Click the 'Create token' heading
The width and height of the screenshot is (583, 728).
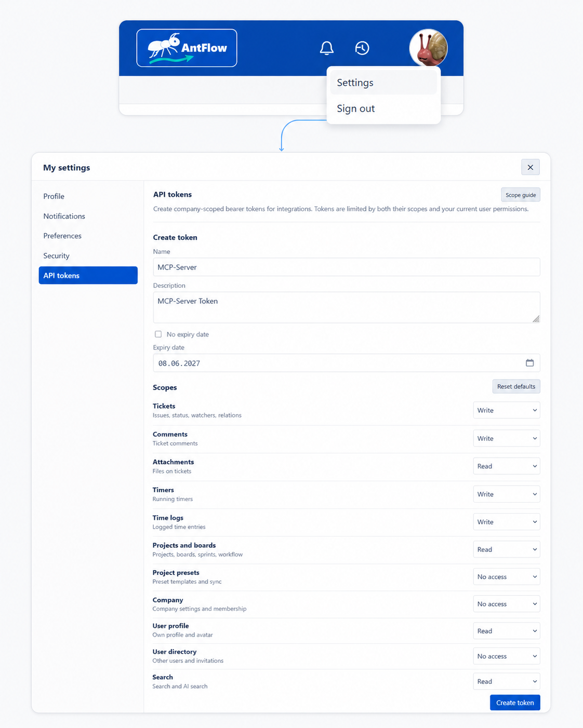(175, 237)
